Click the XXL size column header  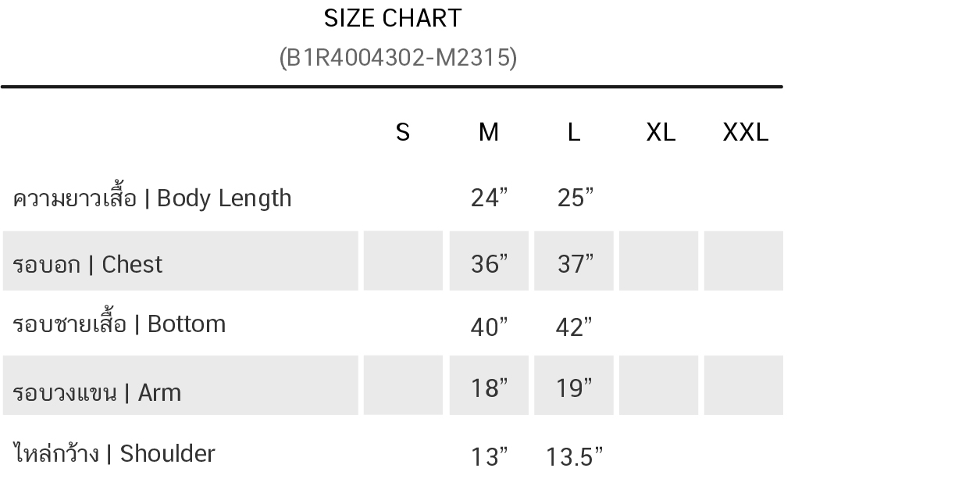click(x=746, y=132)
